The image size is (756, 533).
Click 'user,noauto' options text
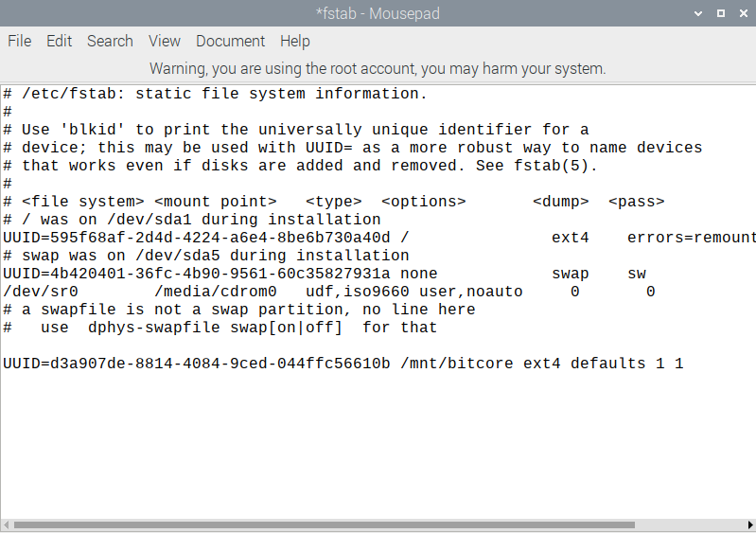point(470,292)
